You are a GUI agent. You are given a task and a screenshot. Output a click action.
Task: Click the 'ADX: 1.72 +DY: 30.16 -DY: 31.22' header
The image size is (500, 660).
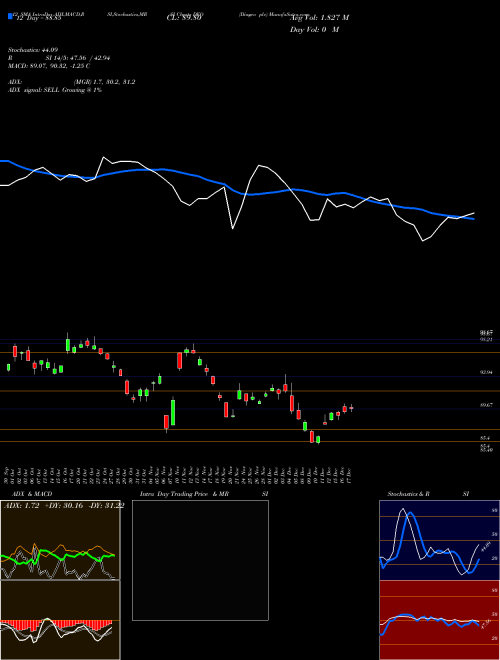pyautogui.click(x=64, y=505)
